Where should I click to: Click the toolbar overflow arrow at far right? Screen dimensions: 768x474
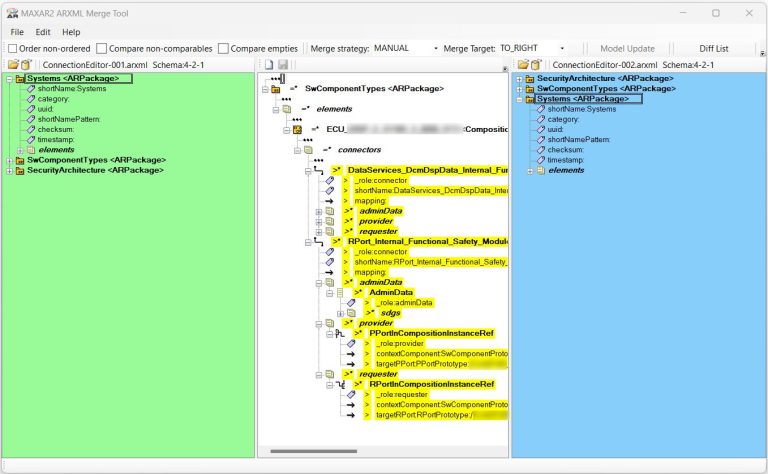762,52
